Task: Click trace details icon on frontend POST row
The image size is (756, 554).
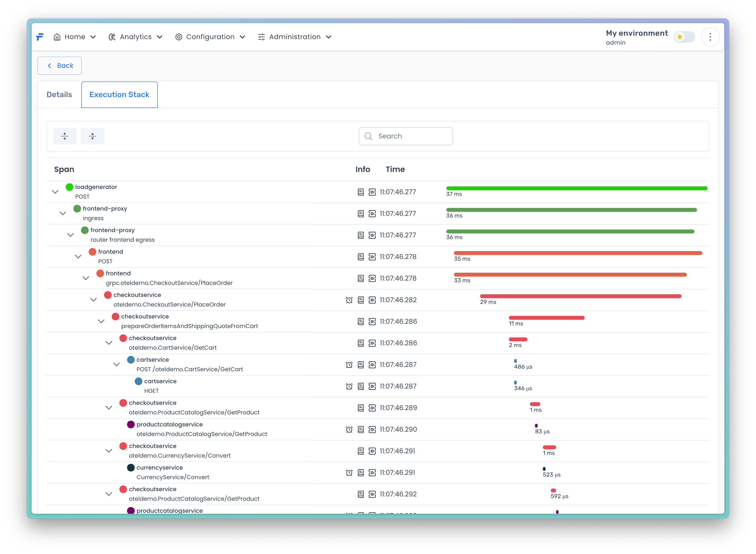Action: 372,257
